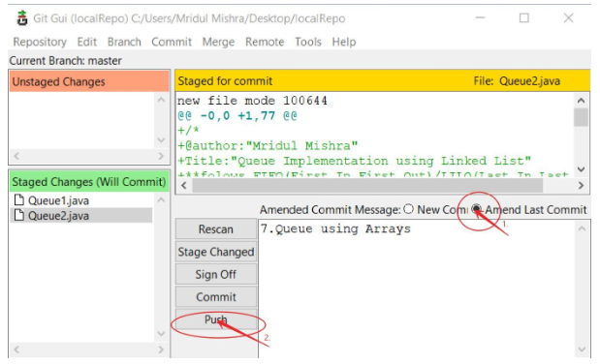Click the '@@ -0,0 +1,77 @@' hunk header
Image resolution: width=600 pixels, height=364 pixels.
coord(237,115)
